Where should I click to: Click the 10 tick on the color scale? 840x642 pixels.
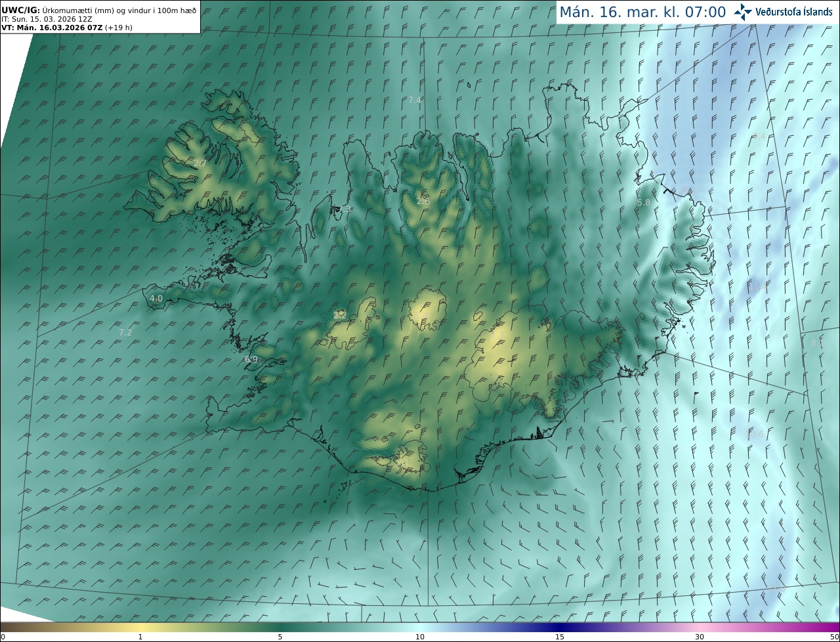click(x=420, y=637)
